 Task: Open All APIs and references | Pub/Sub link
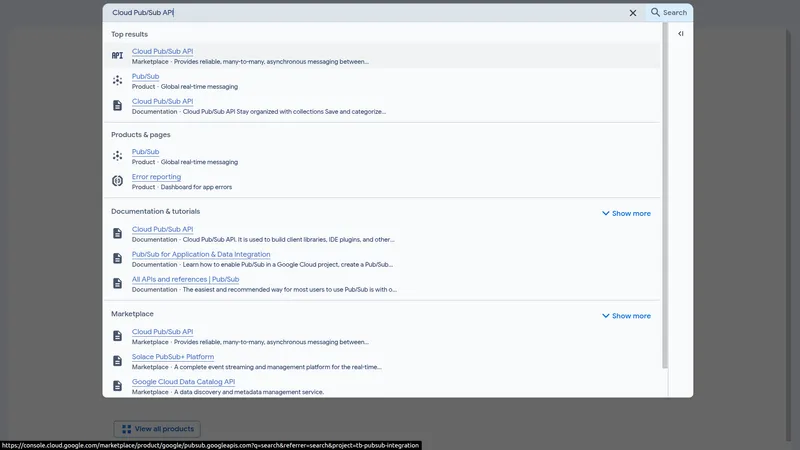[185, 279]
